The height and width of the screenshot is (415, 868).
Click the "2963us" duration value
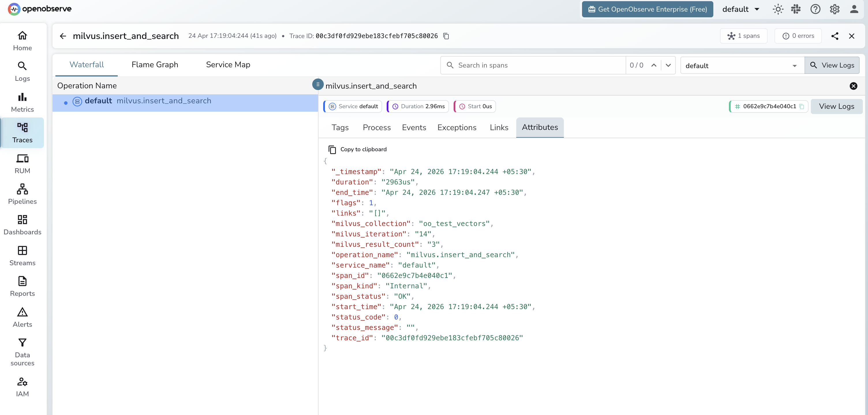point(398,182)
